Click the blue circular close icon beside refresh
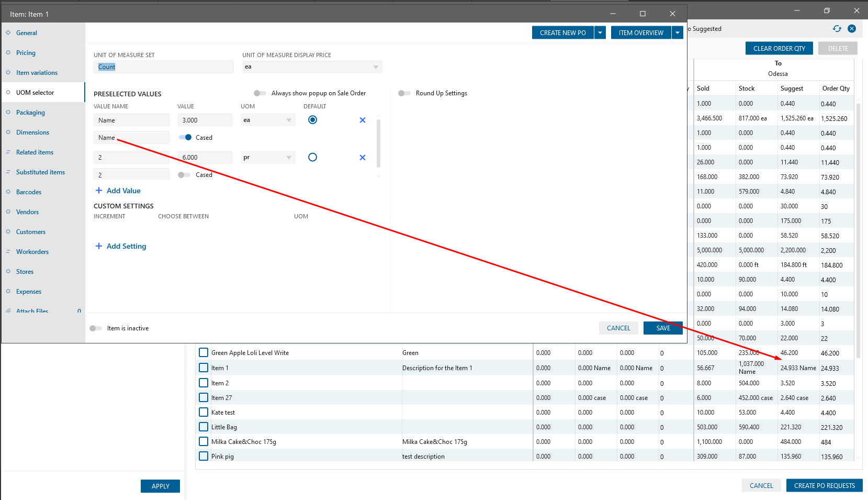Screen dimensions: 868x500 [x=852, y=29]
